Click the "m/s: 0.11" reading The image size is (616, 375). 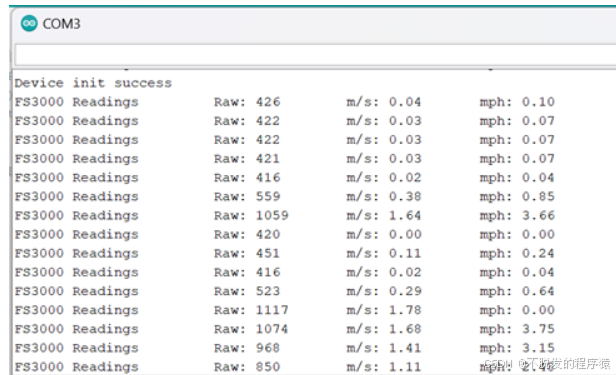(383, 253)
